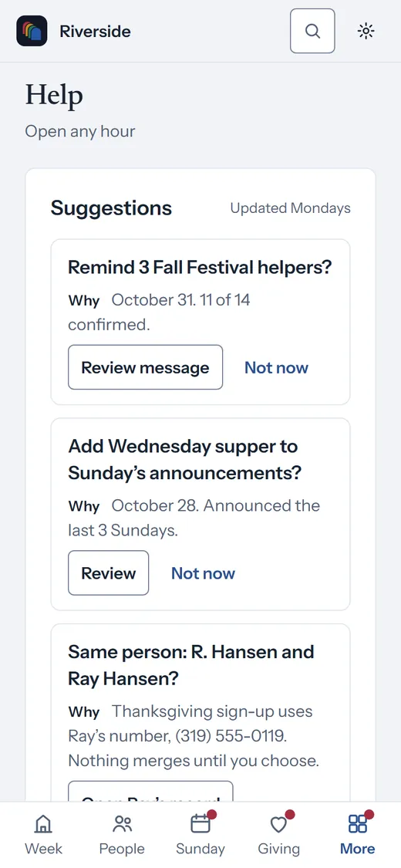Open the People icon in bottom bar
This screenshot has height=868, width=401.
point(122,824)
